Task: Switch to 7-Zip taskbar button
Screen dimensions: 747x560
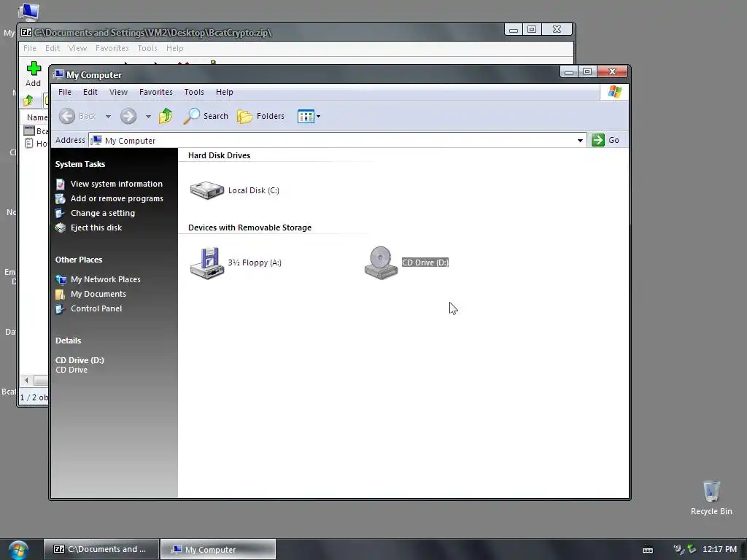Action: 101,549
